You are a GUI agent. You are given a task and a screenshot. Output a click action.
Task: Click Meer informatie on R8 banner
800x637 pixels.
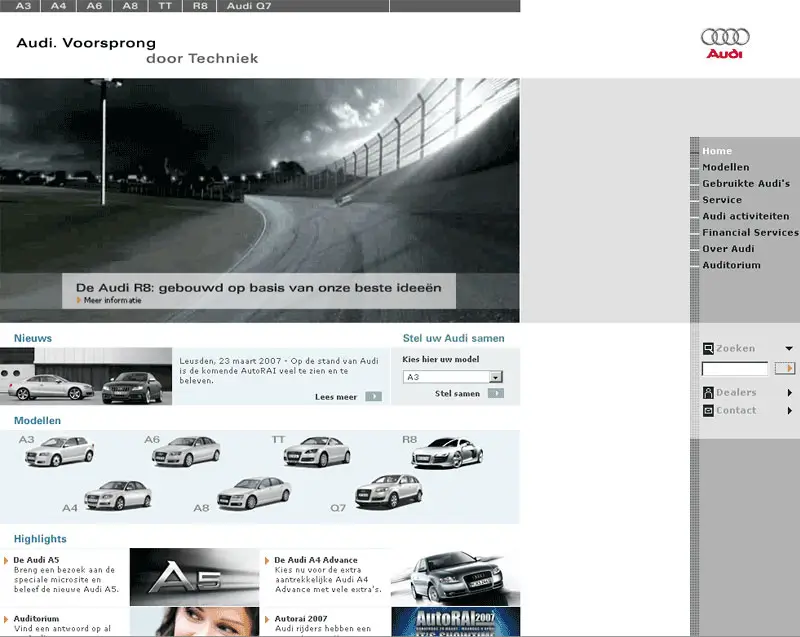click(x=112, y=300)
